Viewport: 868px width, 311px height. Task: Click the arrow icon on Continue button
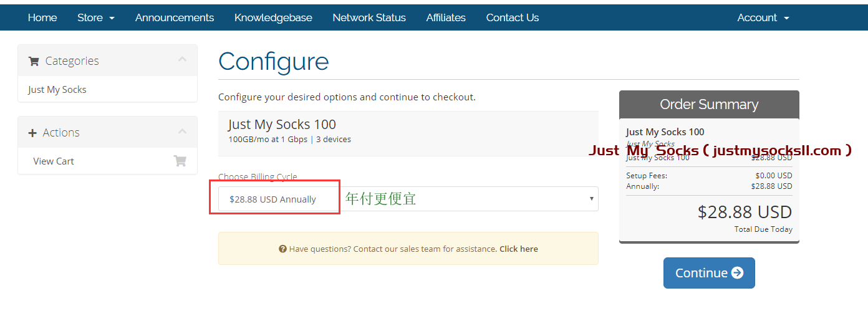tap(737, 273)
